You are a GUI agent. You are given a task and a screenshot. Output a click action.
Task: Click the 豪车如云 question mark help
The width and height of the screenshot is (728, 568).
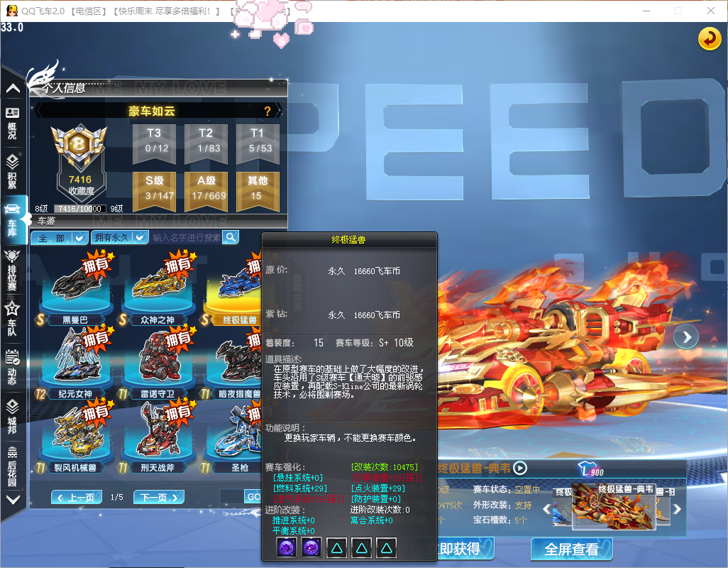[x=267, y=111]
